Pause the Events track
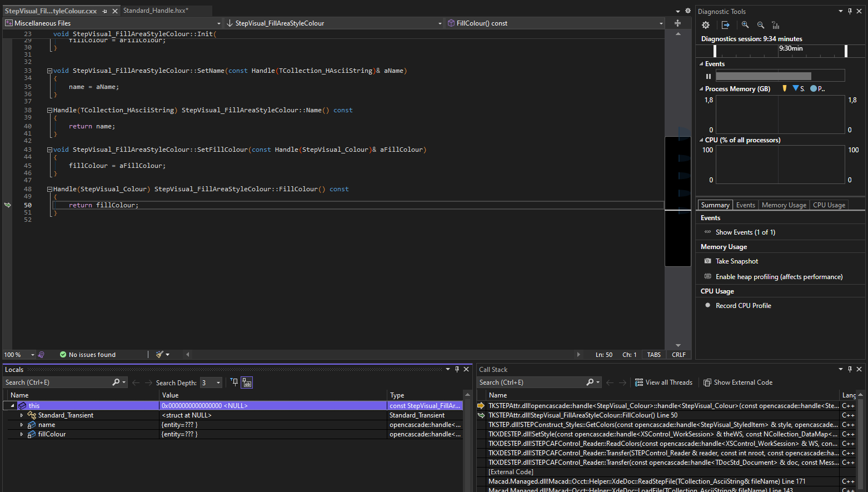 [x=709, y=76]
